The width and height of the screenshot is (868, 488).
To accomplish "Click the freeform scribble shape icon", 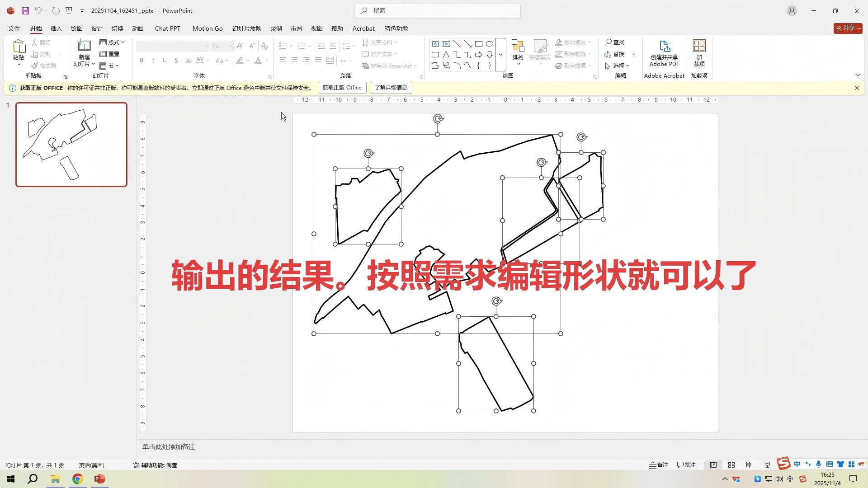I will click(446, 66).
